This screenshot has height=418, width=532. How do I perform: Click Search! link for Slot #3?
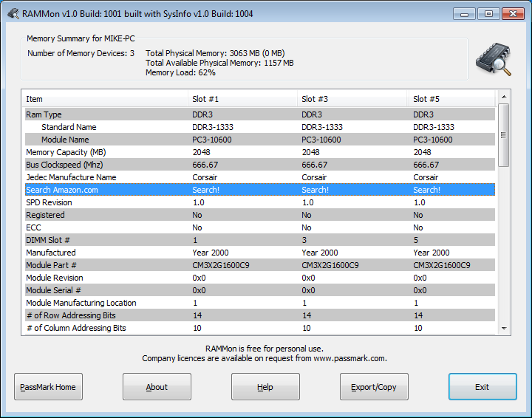pos(315,190)
